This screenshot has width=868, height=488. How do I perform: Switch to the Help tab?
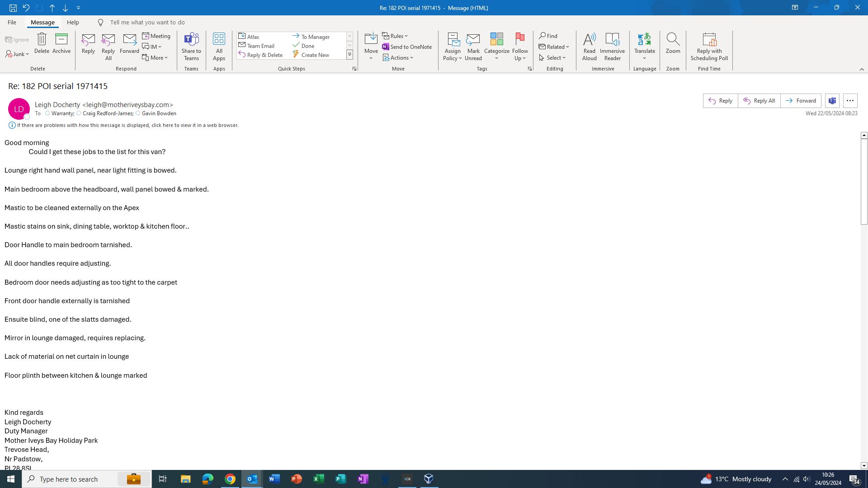(x=73, y=22)
